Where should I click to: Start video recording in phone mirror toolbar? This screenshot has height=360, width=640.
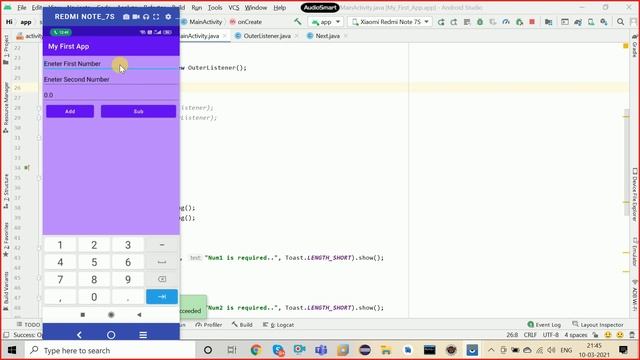pyautogui.click(x=136, y=17)
